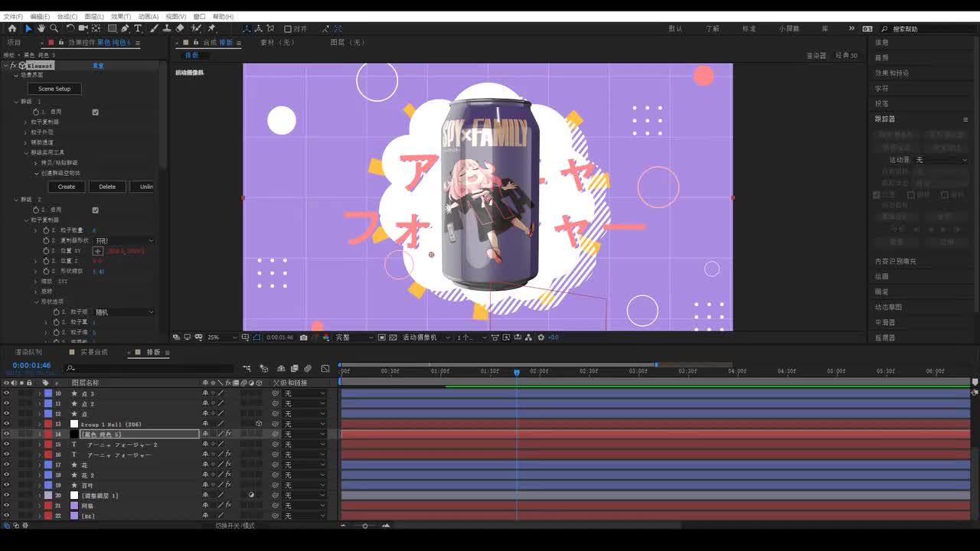Toggle frame blending timeline icon
This screenshot has height=551, width=980.
[294, 369]
